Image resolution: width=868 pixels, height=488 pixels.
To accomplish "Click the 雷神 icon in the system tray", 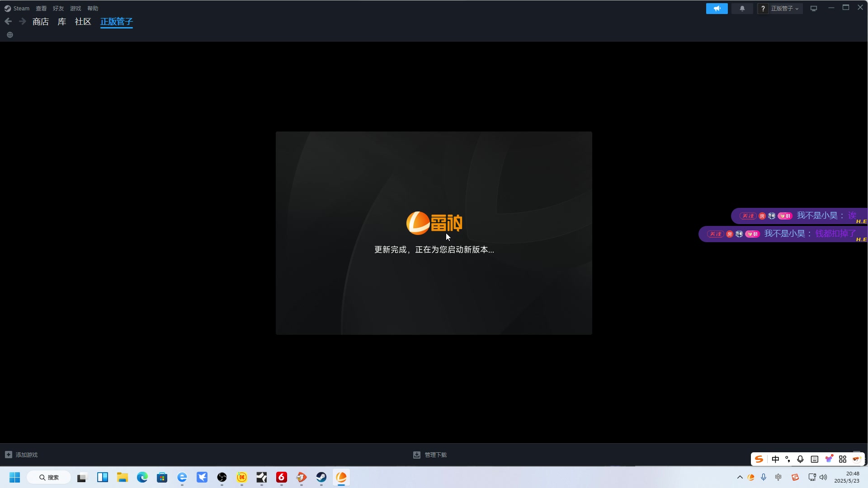I will click(751, 477).
